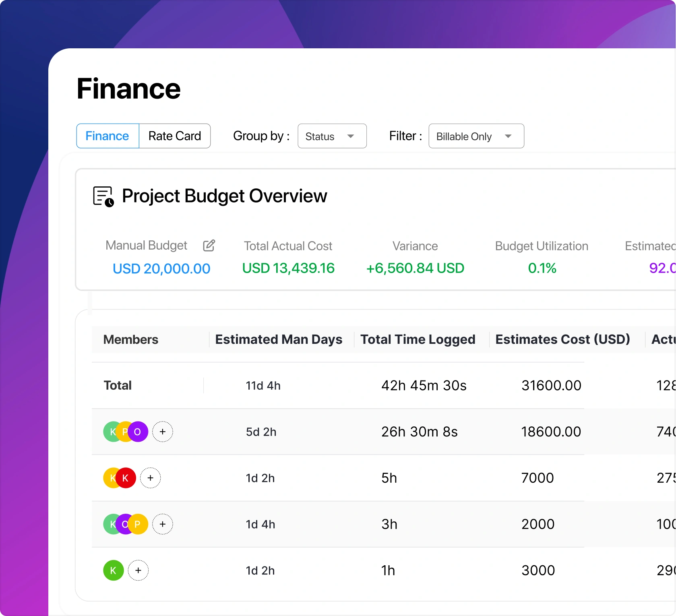Click the Estimated Man Days column header
Screen dimensions: 676x616
[x=279, y=339]
